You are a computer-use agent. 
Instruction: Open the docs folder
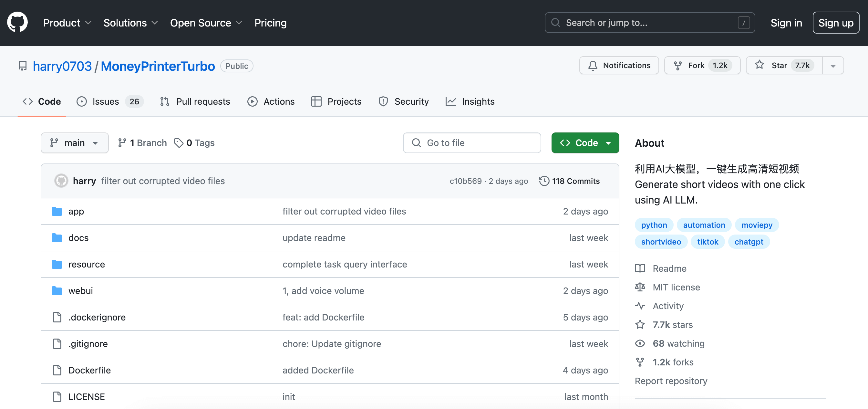click(x=78, y=238)
